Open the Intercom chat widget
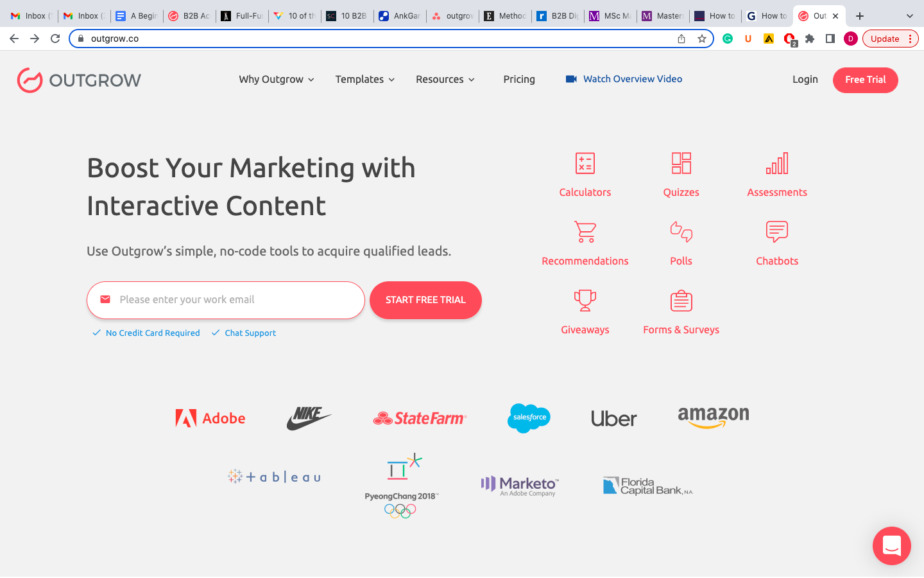Screen dimensions: 924x578 point(891,546)
